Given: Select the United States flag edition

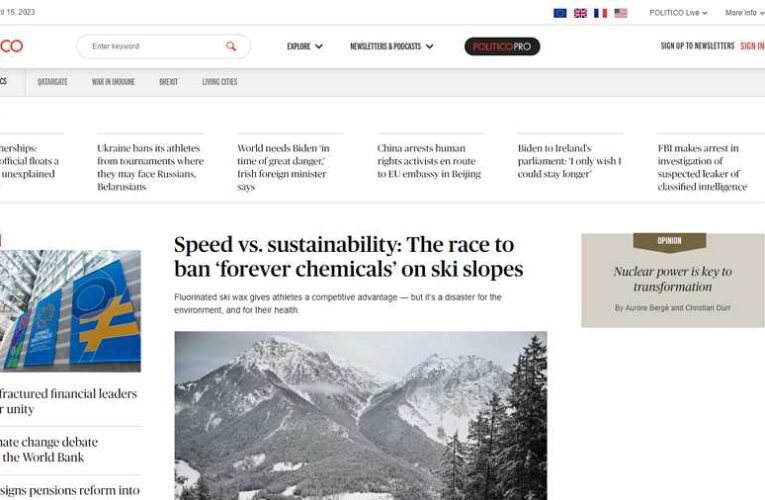Looking at the screenshot, I should (x=621, y=13).
